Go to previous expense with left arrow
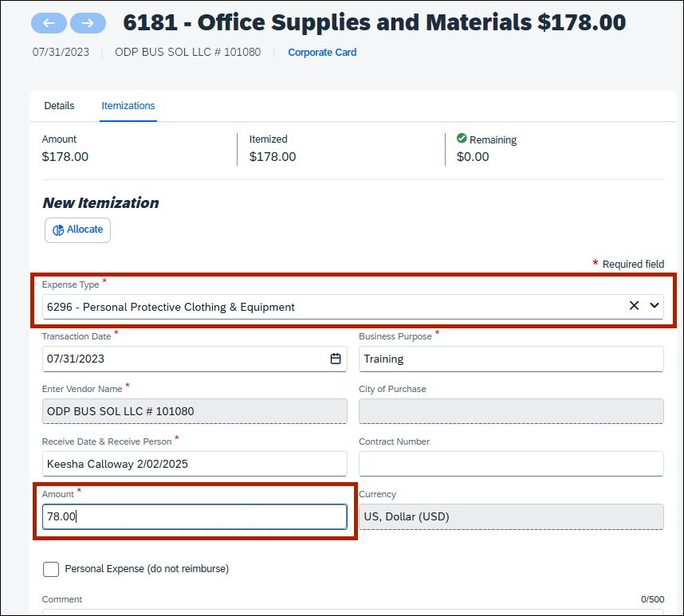The width and height of the screenshot is (684, 616). tap(49, 23)
